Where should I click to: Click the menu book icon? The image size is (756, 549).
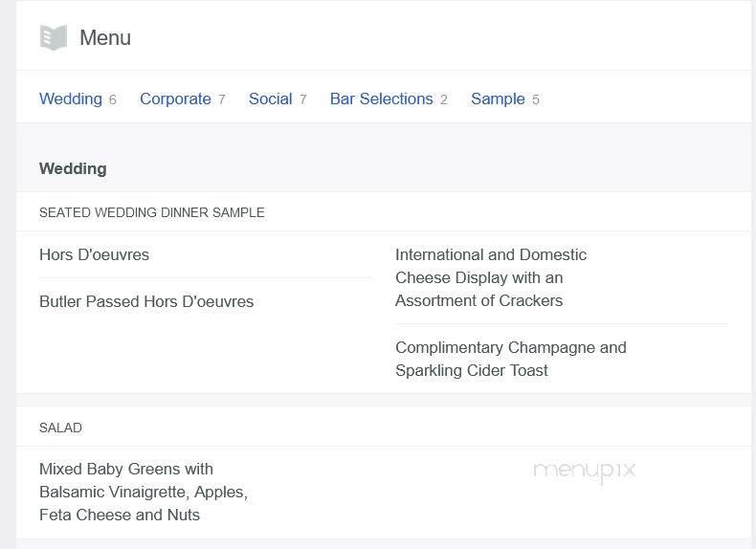(54, 38)
